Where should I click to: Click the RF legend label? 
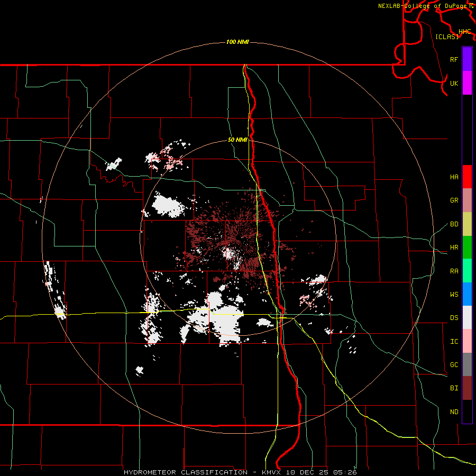[454, 59]
